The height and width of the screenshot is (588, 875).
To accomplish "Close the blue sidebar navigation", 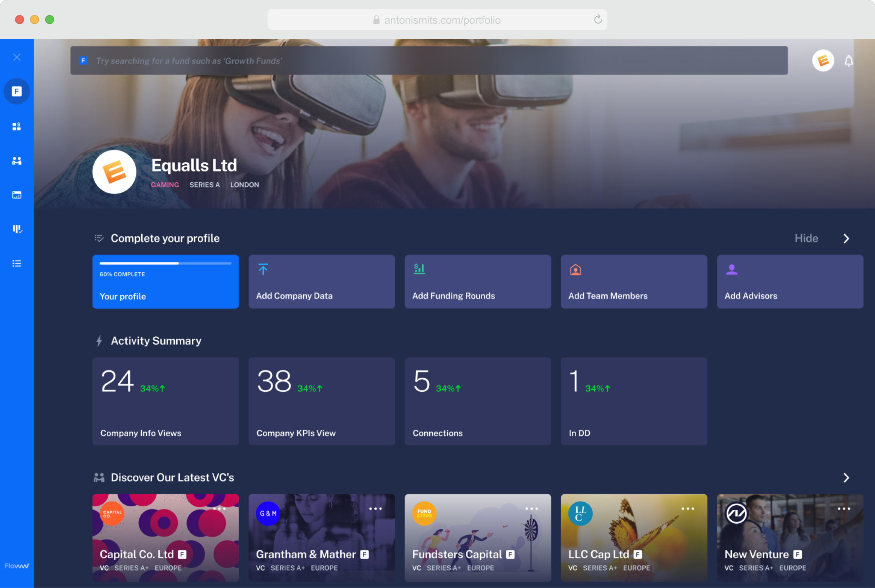I will click(17, 56).
